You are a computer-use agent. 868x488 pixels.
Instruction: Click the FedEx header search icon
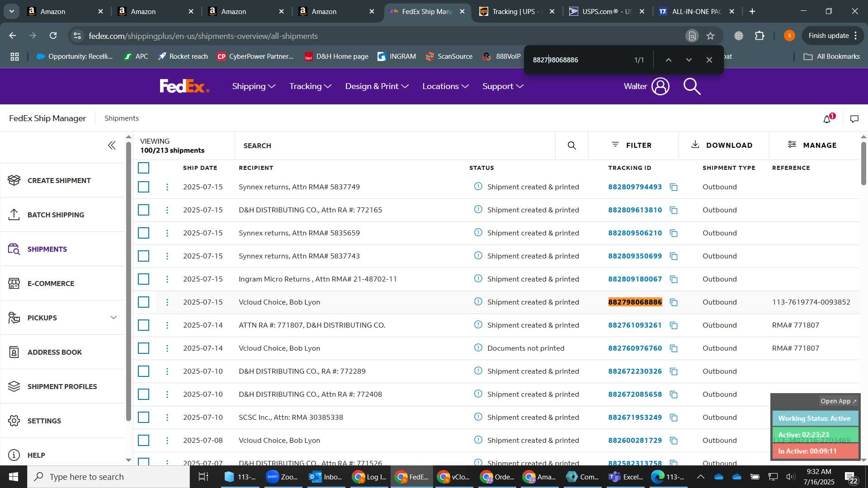pos(692,86)
